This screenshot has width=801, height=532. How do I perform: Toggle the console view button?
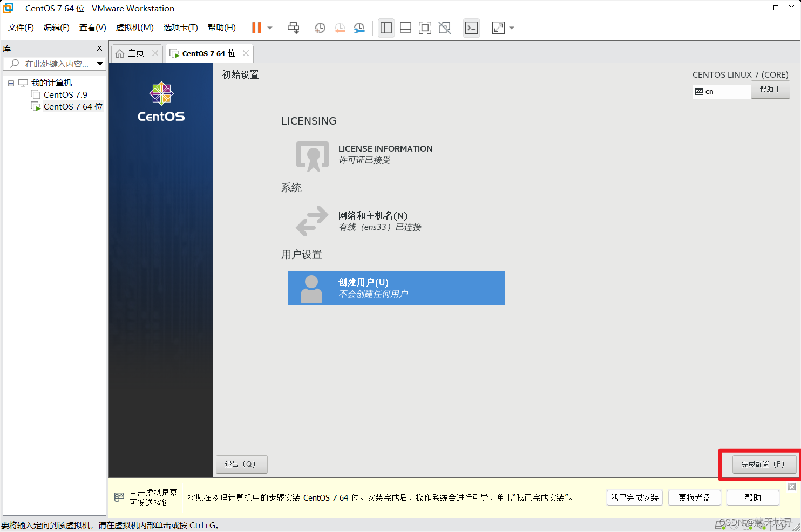coord(471,28)
